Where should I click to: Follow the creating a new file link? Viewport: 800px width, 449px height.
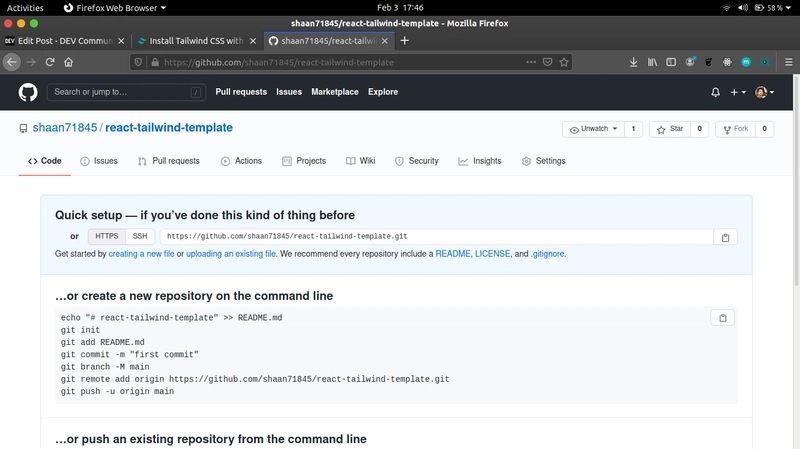pyautogui.click(x=141, y=254)
